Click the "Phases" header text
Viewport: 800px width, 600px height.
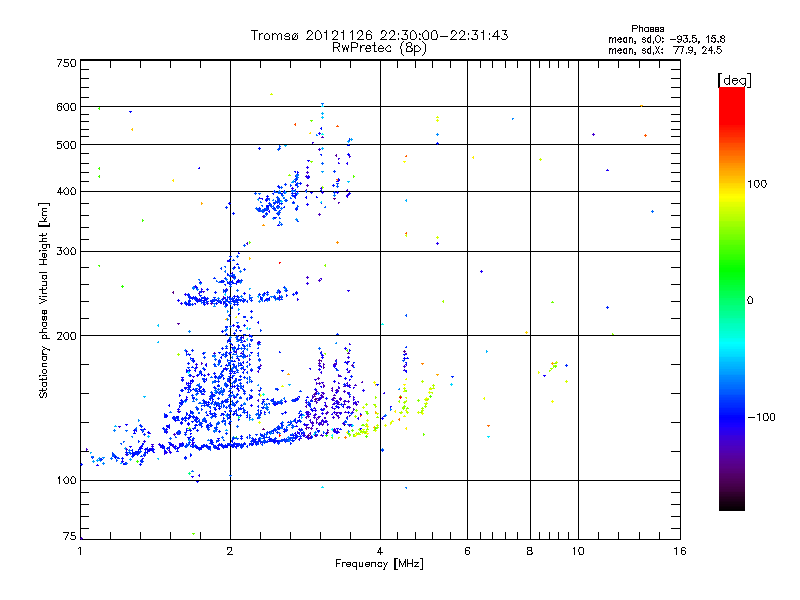pyautogui.click(x=647, y=29)
